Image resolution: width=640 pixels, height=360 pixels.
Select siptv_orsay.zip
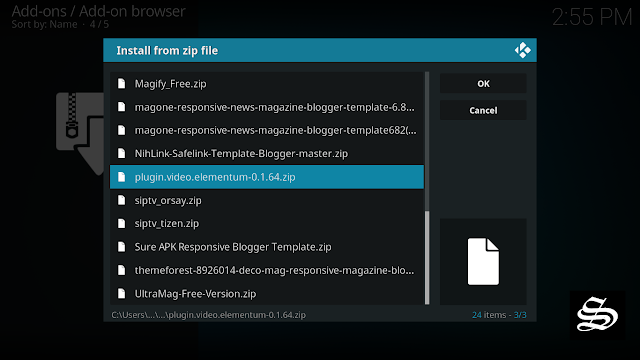tap(267, 200)
